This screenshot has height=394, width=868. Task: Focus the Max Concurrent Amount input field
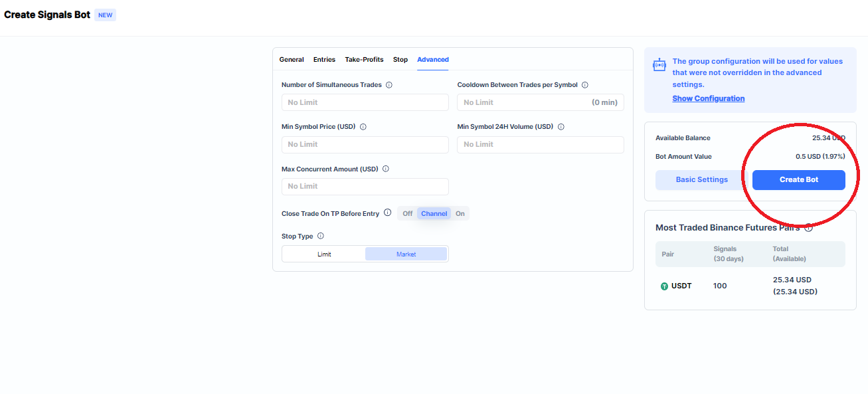(365, 187)
